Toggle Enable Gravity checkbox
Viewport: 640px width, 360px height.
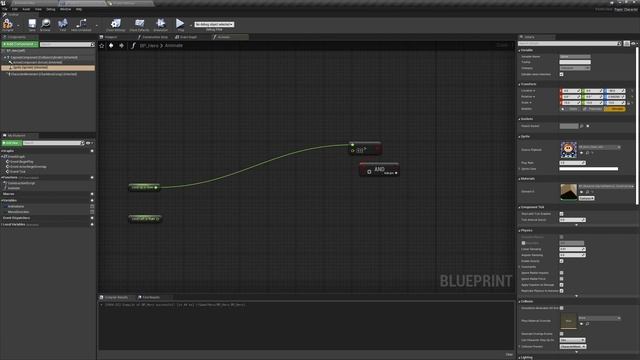coord(562,261)
